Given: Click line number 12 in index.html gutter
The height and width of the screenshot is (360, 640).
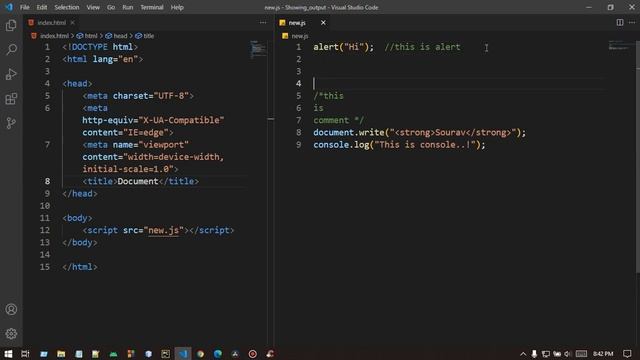Looking at the screenshot, I should 45,230.
